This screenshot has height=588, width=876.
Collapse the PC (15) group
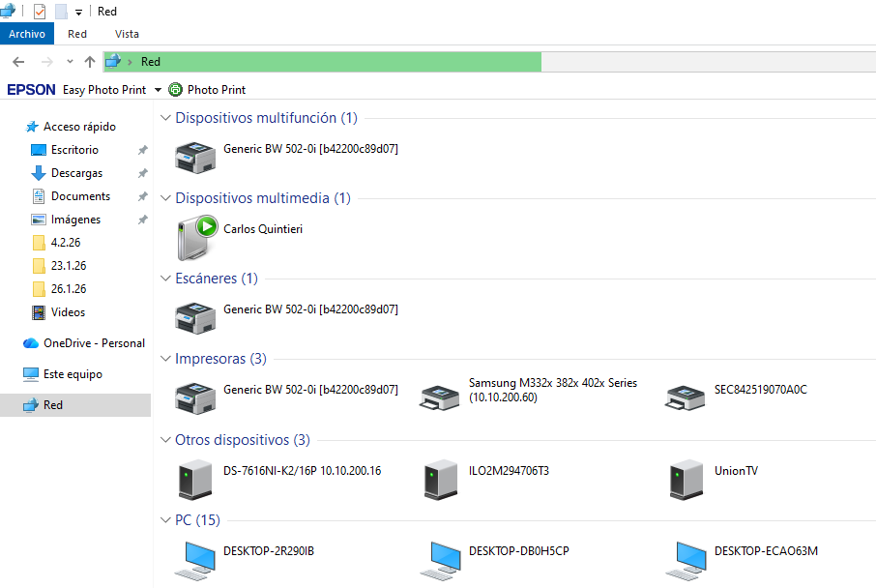click(165, 520)
